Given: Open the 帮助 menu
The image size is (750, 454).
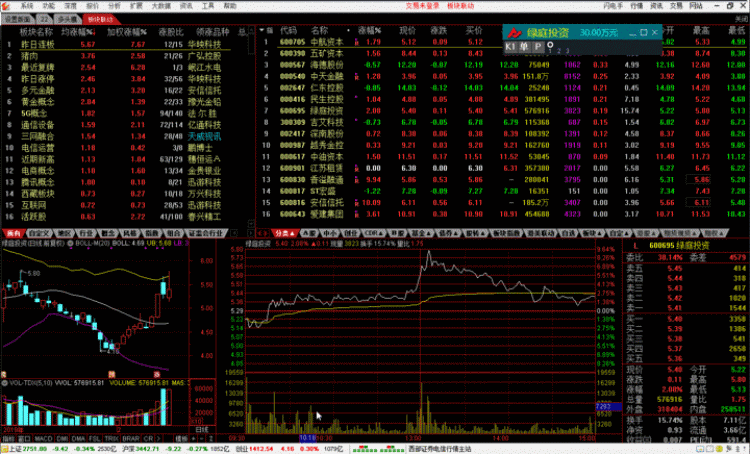Looking at the screenshot, I should pyautogui.click(x=230, y=6).
